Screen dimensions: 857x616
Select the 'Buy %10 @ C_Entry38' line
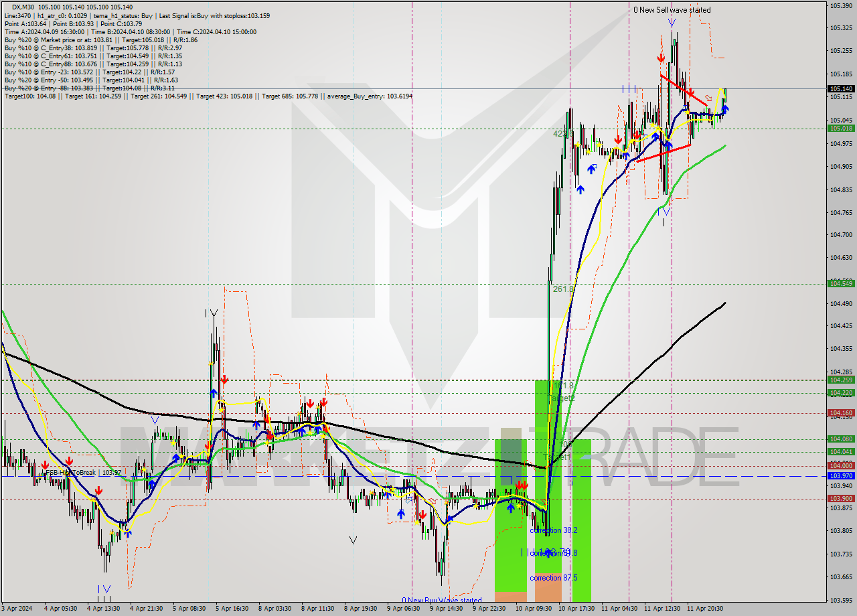pyautogui.click(x=93, y=48)
